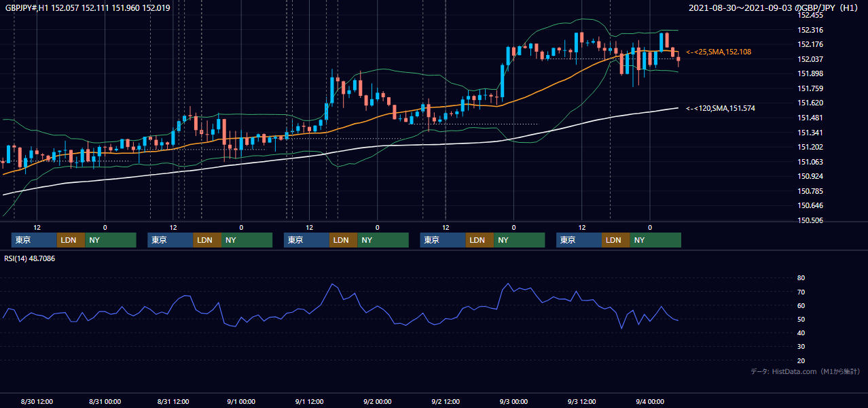Click the 8/31 00:00 time axis label
Viewport: 868px width, 408px height.
tap(105, 401)
